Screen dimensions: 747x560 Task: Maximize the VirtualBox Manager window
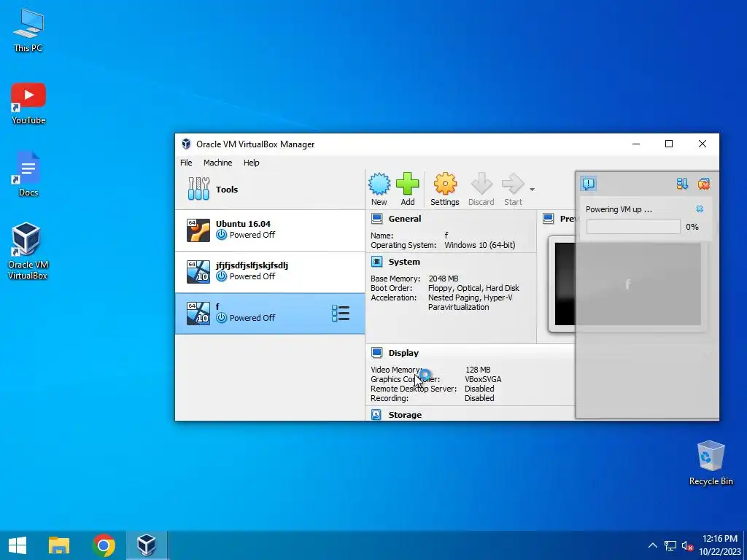point(669,144)
